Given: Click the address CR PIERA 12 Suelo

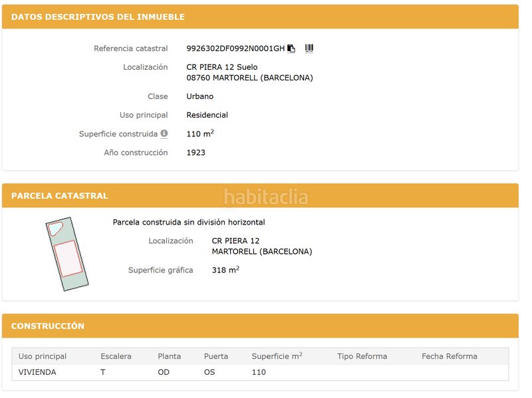Looking at the screenshot, I should pos(222,67).
